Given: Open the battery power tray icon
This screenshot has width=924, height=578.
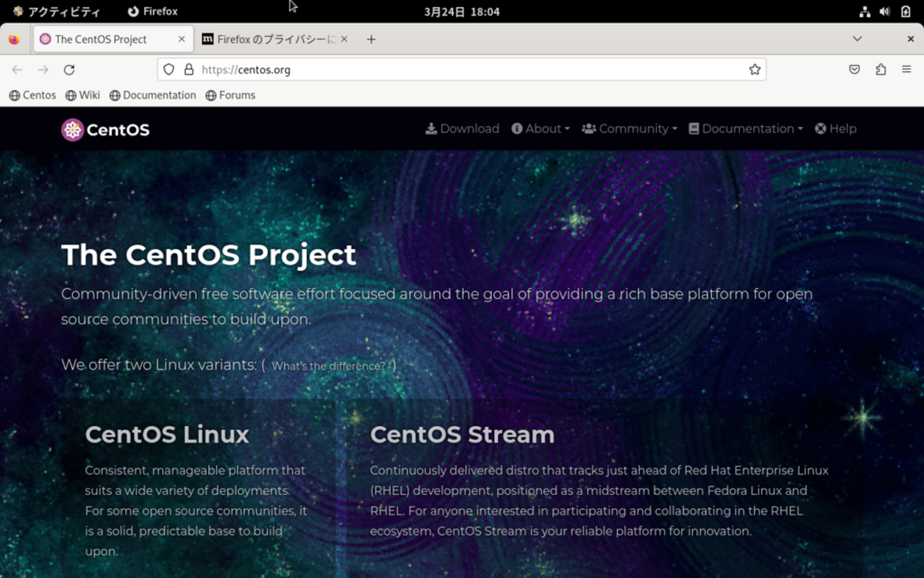Looking at the screenshot, I should pos(905,12).
